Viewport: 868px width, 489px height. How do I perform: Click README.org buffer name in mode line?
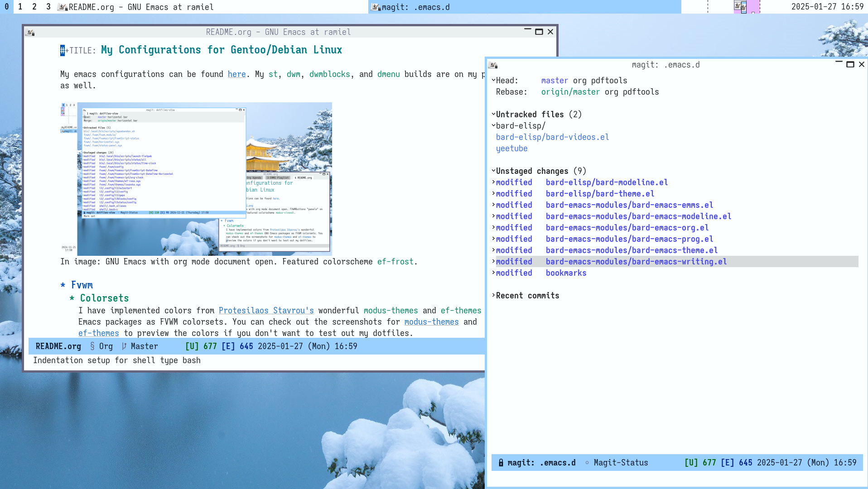tap(58, 346)
